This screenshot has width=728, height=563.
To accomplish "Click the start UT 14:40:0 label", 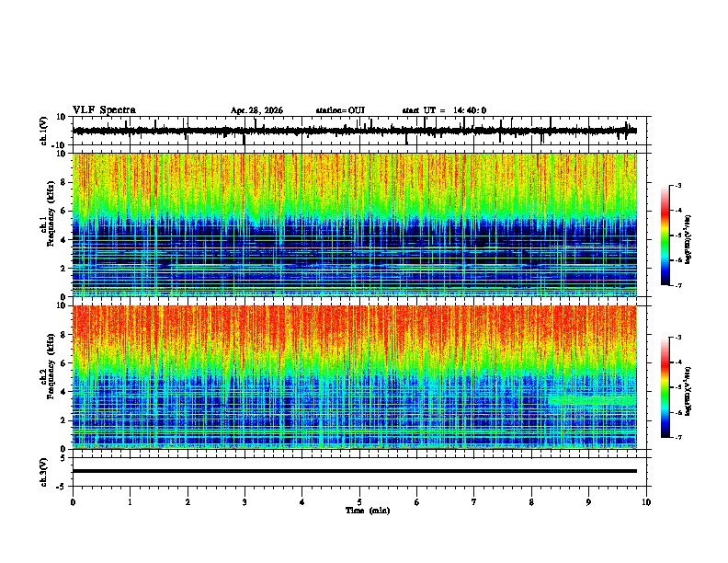I will point(444,110).
